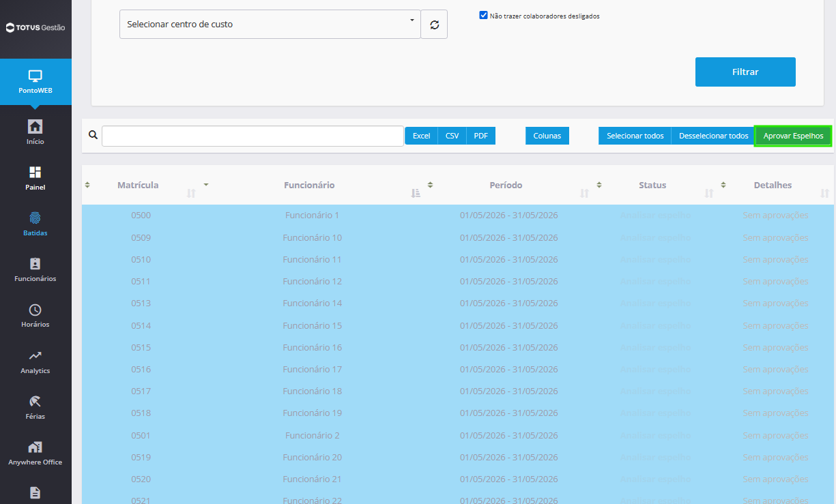Image resolution: width=836 pixels, height=504 pixels.
Task: Export table to Excel
Action: (421, 136)
